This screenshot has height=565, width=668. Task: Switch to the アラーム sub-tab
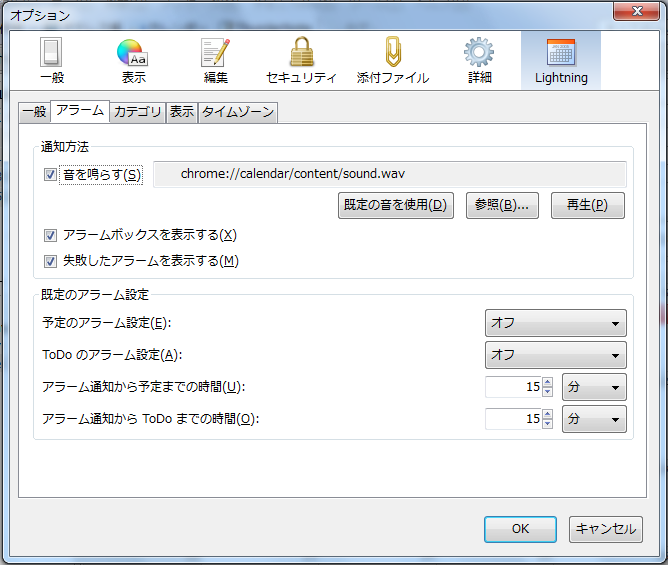(80, 111)
